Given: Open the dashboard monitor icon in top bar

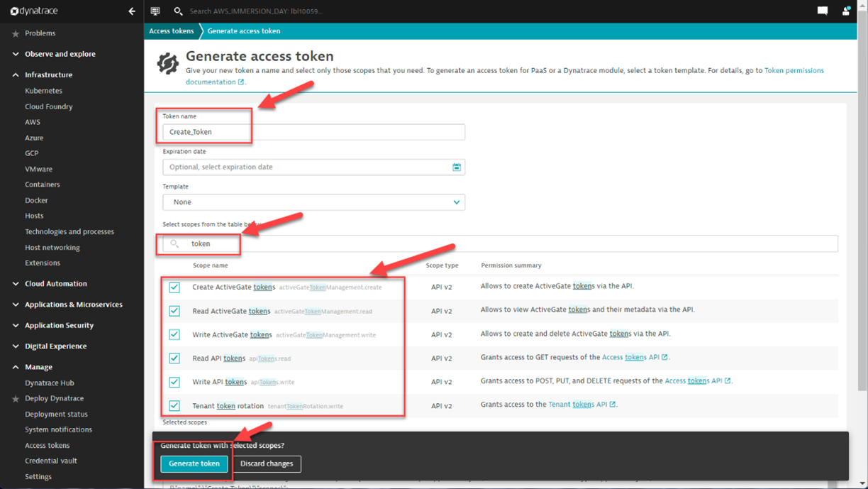Looking at the screenshot, I should pyautogui.click(x=155, y=11).
